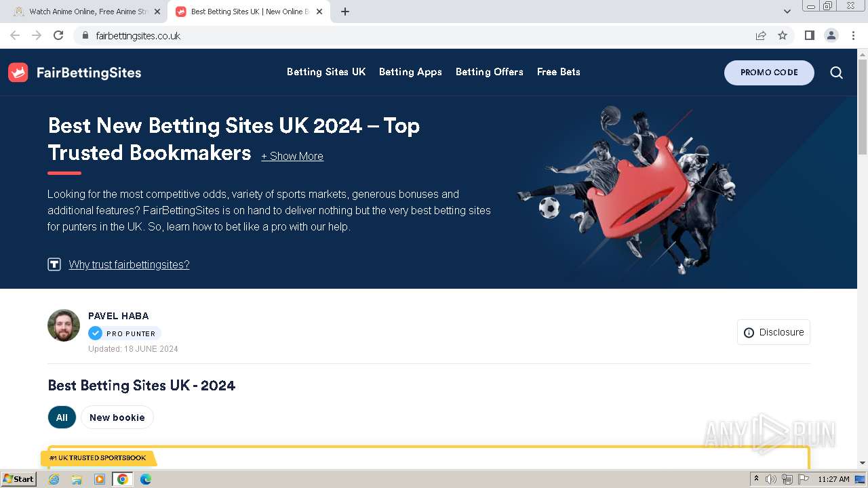Click the #1 UK TRUSTED SPORTSBOOK ribbon
The width and height of the screenshot is (868, 488).
pyautogui.click(x=98, y=458)
